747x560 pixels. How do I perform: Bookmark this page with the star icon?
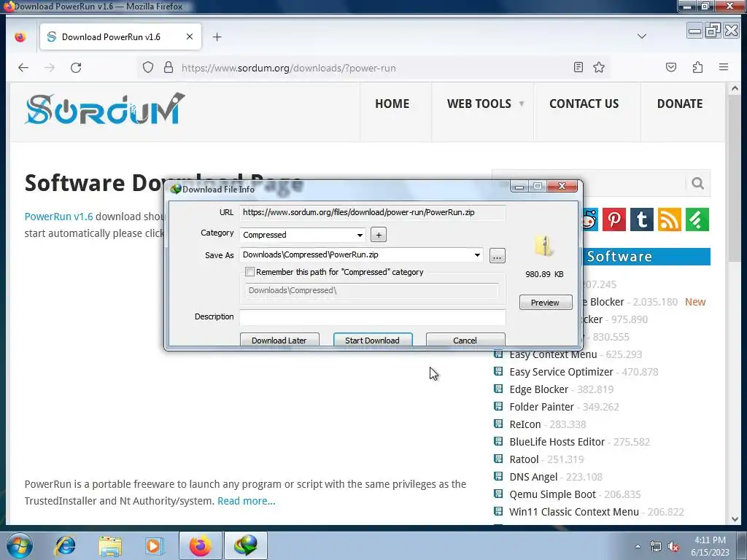click(x=599, y=68)
